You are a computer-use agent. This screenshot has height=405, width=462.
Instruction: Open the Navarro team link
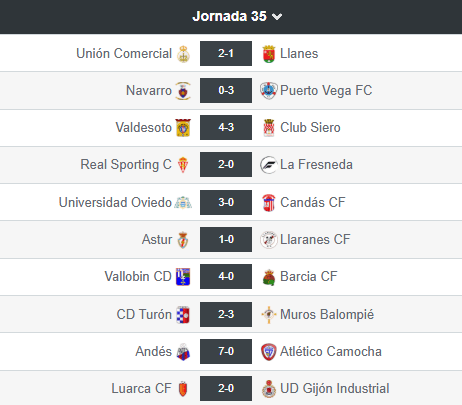pyautogui.click(x=149, y=90)
